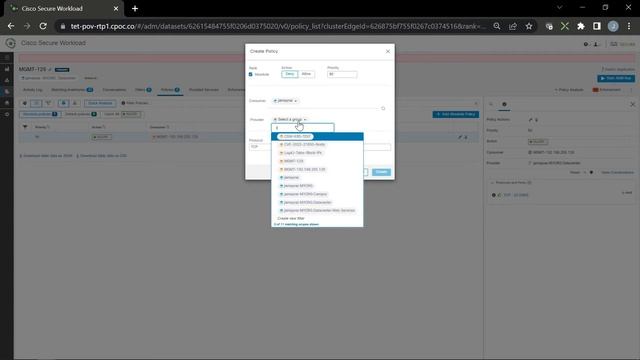
Task: Select the Absolute policies toggle
Action: point(40,114)
